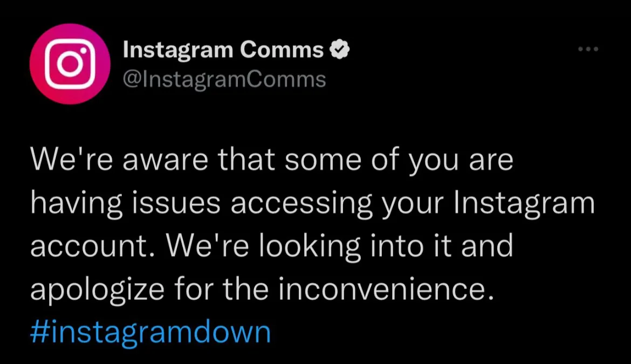This screenshot has height=364, width=631.
Task: Click the word "issues" in the tweet
Action: point(176,203)
